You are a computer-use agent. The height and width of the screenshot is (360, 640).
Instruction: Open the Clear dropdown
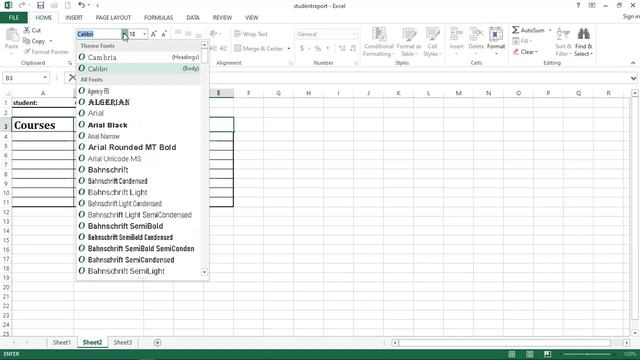coord(526,52)
